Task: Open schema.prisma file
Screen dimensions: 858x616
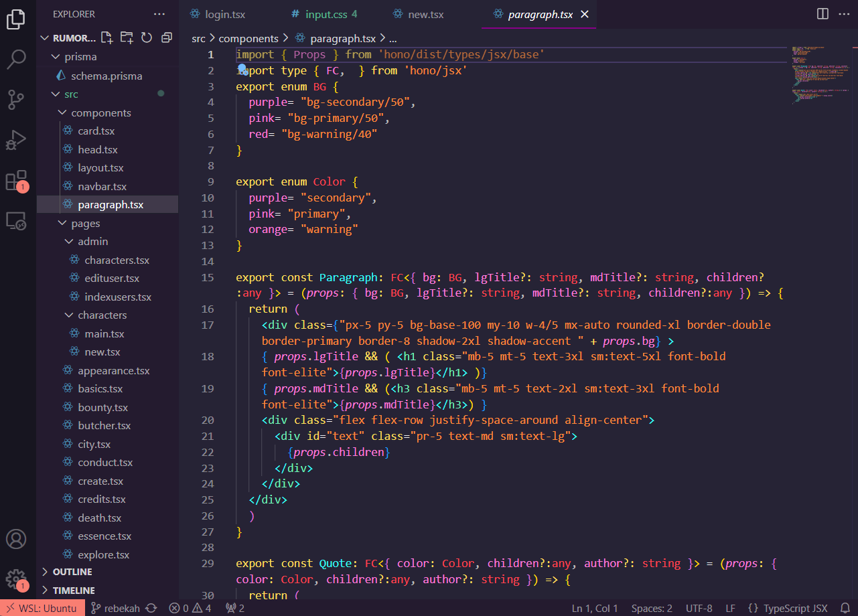Action: coord(106,76)
